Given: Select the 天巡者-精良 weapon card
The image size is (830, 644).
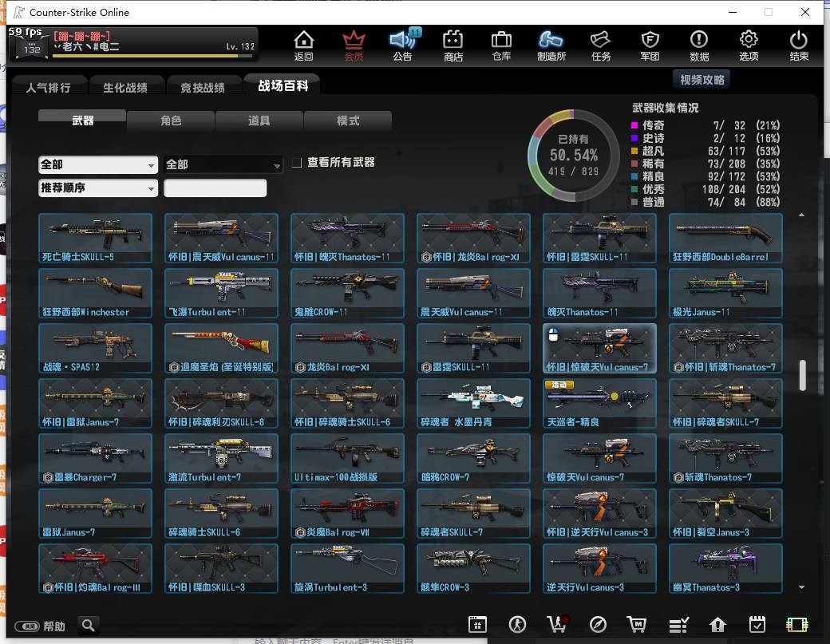Looking at the screenshot, I should pyautogui.click(x=599, y=403).
